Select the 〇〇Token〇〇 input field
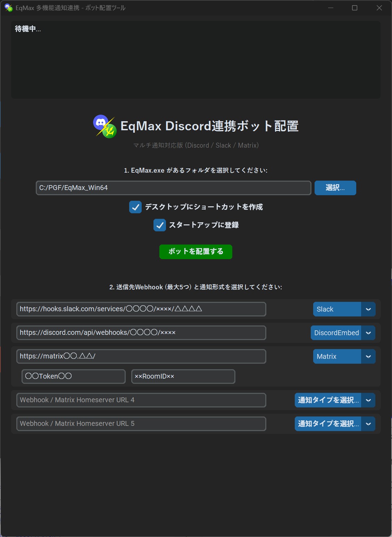392x537 pixels. (73, 376)
